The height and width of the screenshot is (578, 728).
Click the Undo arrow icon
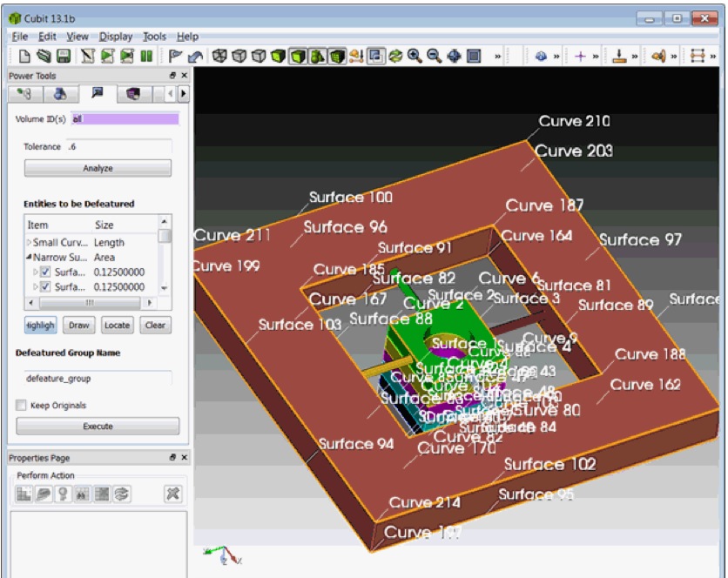196,57
